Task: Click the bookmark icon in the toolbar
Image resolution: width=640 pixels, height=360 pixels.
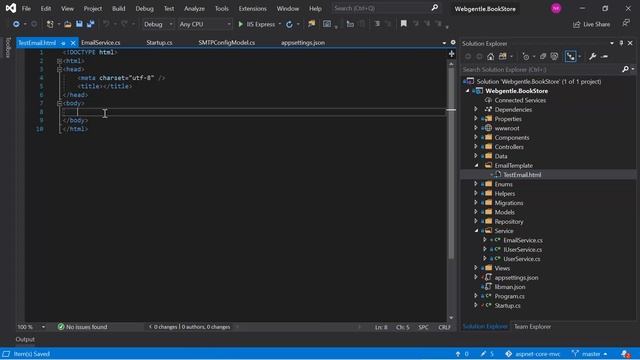Action: (x=403, y=24)
